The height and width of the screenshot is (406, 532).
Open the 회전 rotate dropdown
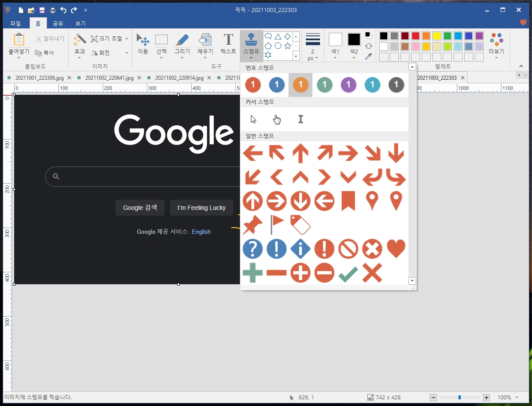click(127, 53)
